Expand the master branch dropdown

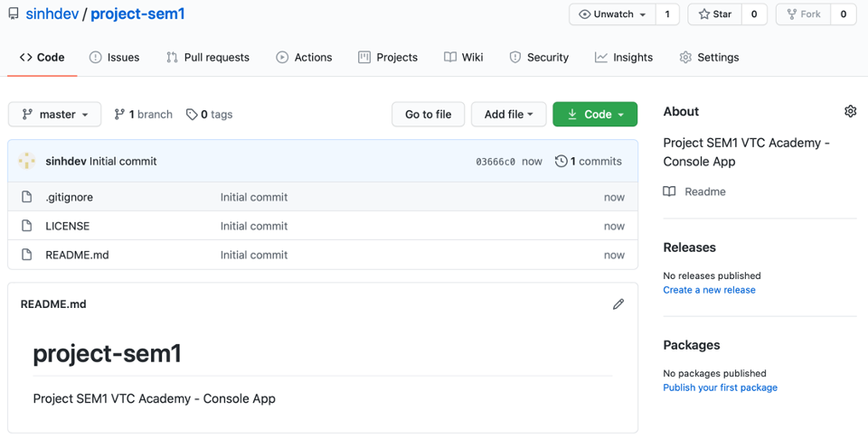[55, 115]
